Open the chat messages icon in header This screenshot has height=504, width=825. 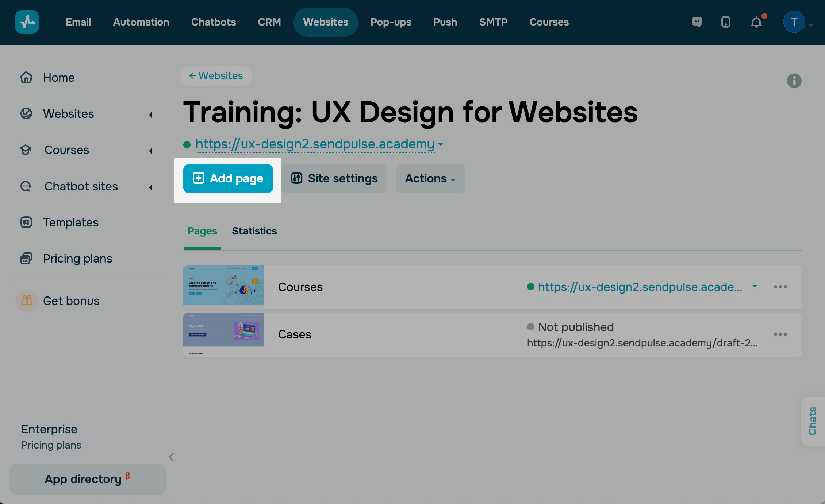pyautogui.click(x=697, y=22)
